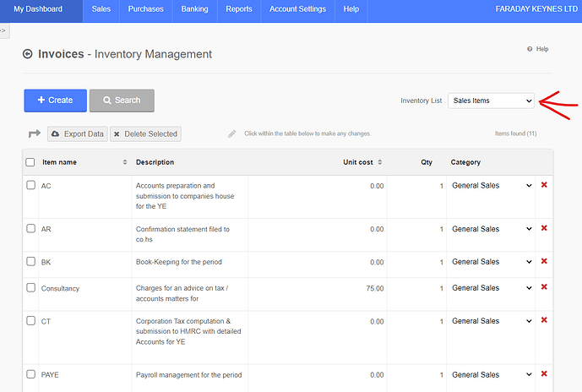Screen dimensions: 582x392
Task: Tick the checkbox for PAYE item
Action: pyautogui.click(x=30, y=374)
